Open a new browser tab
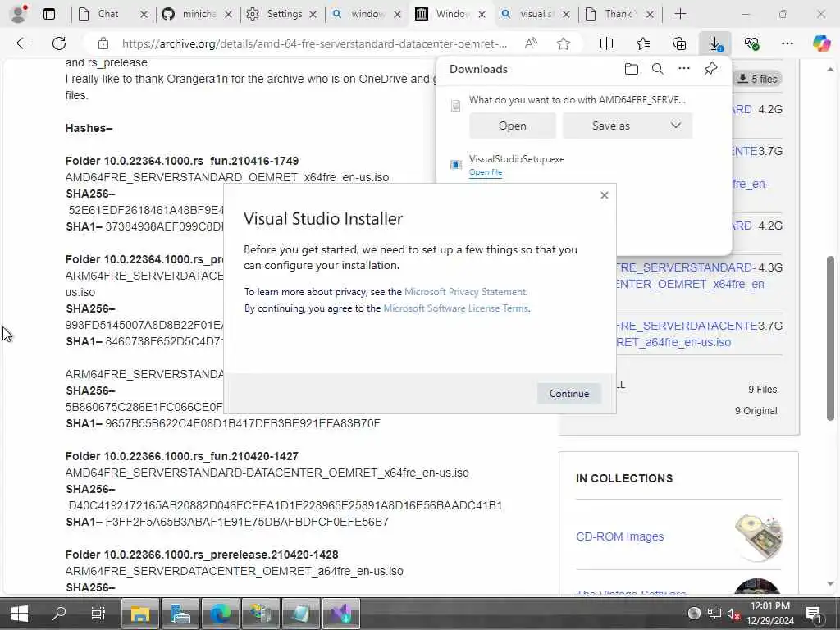 (x=680, y=14)
